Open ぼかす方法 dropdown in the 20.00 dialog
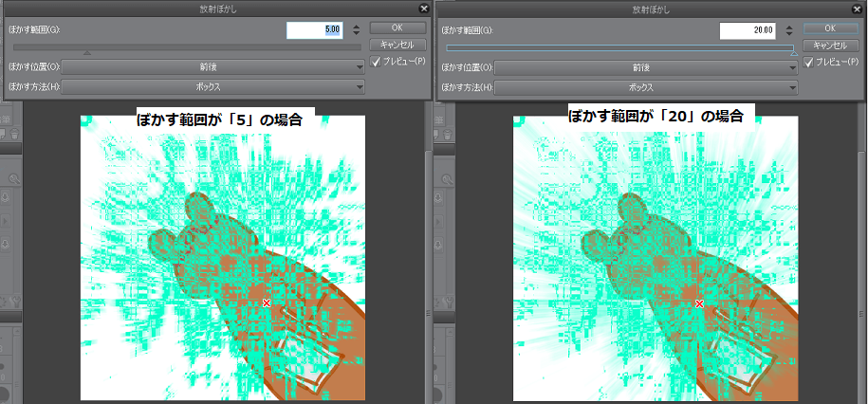 (645, 87)
